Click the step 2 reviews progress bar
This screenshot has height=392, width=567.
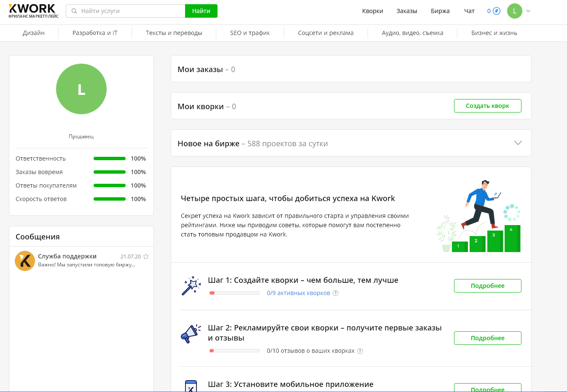[x=235, y=351]
